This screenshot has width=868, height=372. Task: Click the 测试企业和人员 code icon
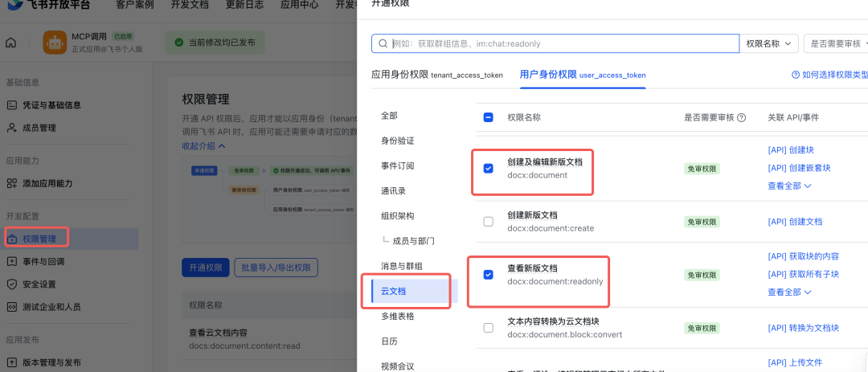(11, 307)
